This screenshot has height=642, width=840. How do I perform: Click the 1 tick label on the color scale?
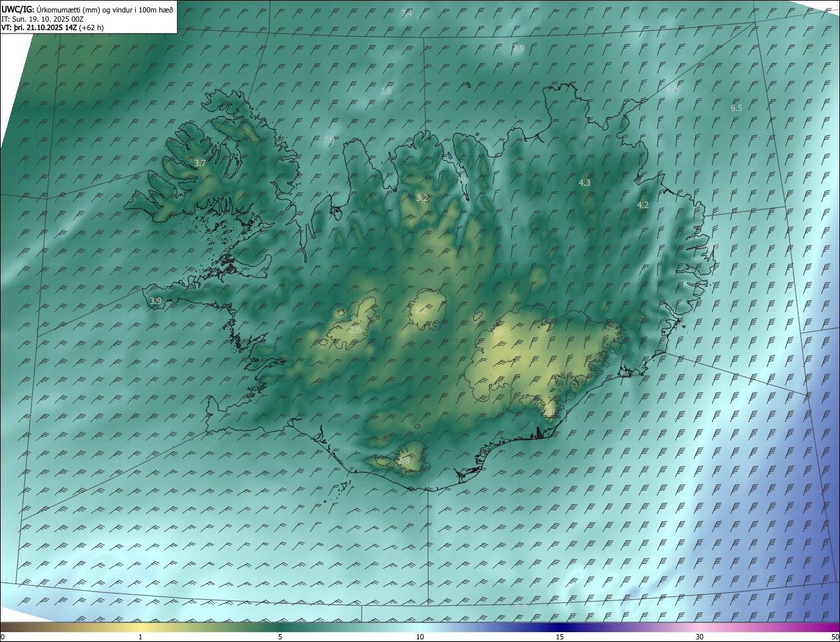point(140,637)
